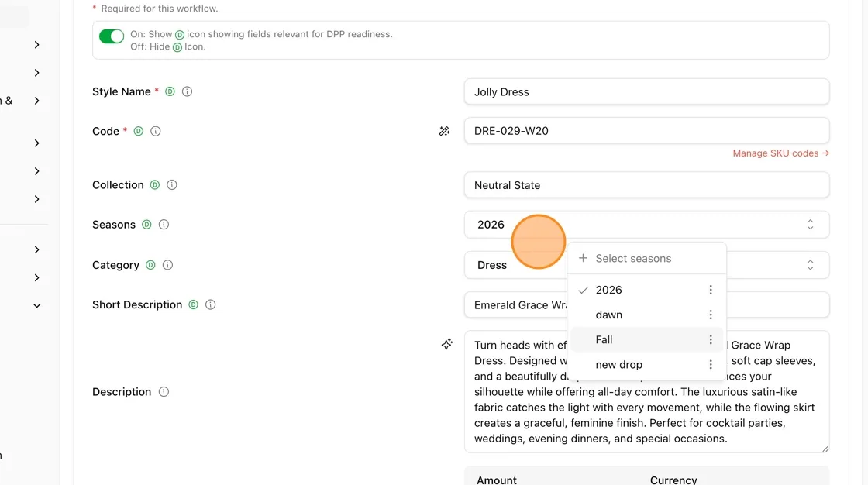Click the Style Name field with Jolly Dress
The height and width of the screenshot is (485, 868).
coord(646,91)
